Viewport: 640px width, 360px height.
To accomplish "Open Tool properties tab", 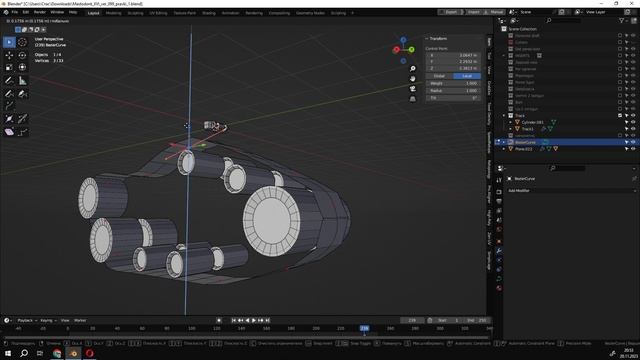I will pyautogui.click(x=499, y=180).
